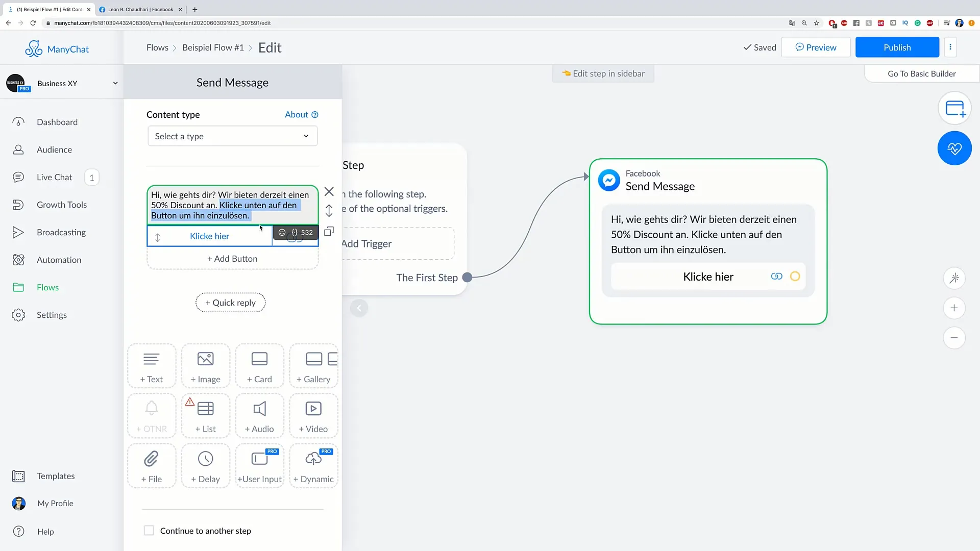Bookmark this page with star icon

point(817,23)
